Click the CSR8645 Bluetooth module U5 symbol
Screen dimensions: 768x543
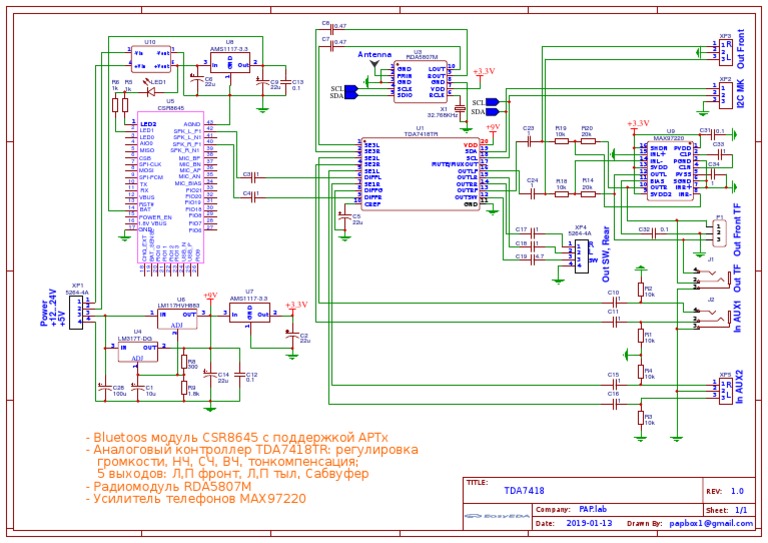coord(171,187)
